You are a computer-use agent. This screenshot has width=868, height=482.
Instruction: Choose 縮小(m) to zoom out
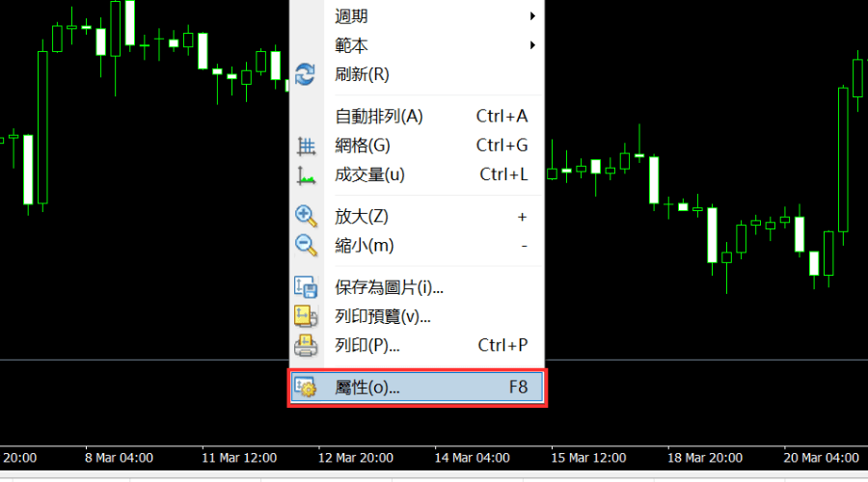coord(417,245)
